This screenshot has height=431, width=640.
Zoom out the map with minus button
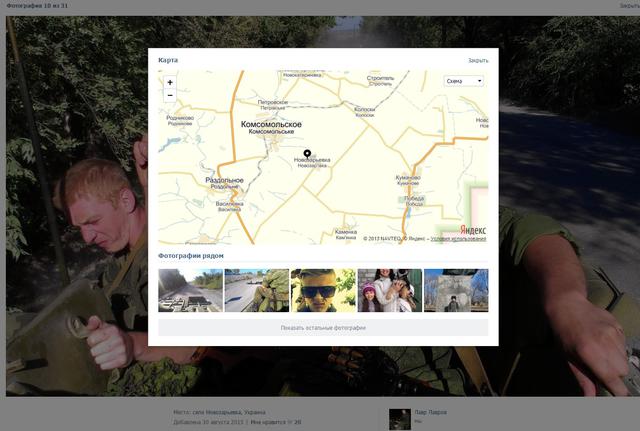pyautogui.click(x=170, y=95)
